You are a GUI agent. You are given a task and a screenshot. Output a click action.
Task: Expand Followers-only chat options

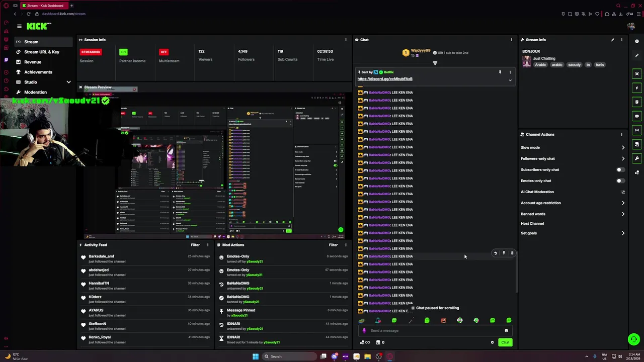click(x=623, y=158)
